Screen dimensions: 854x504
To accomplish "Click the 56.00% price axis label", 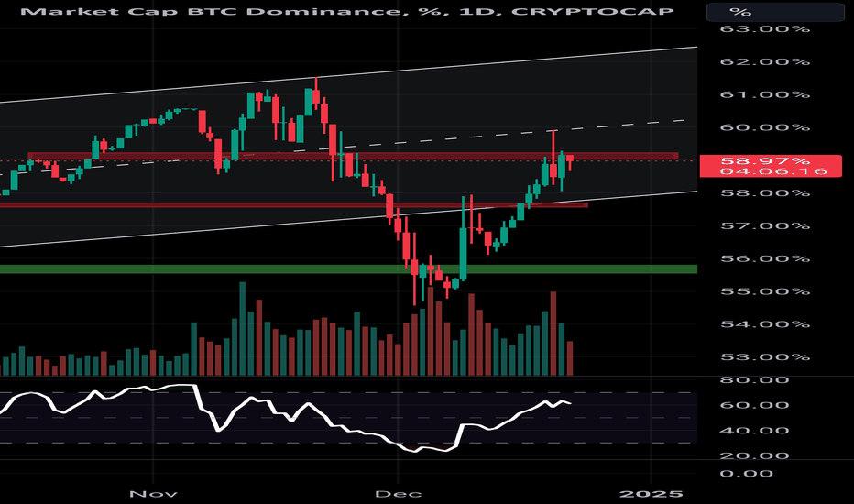I will tap(765, 258).
